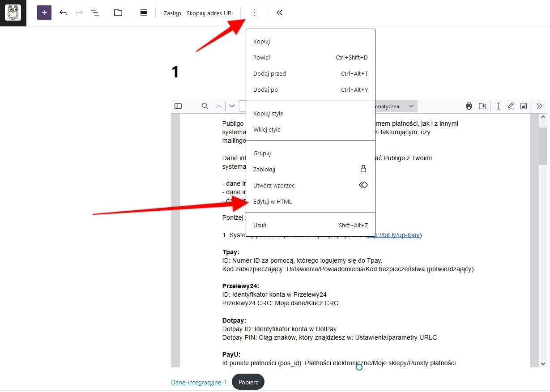The image size is (550, 392).
Task: Choose Kopiuj from the block menu
Action: tap(311, 41)
